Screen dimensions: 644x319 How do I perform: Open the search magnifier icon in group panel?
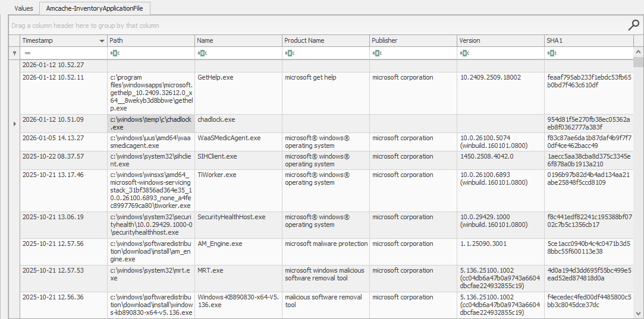[x=634, y=26]
